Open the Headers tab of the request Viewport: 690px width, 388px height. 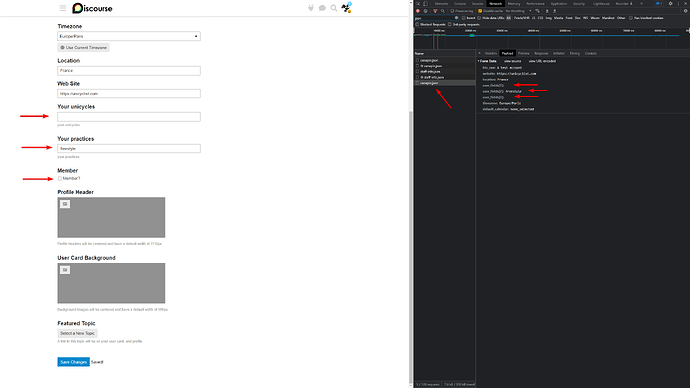(491, 53)
